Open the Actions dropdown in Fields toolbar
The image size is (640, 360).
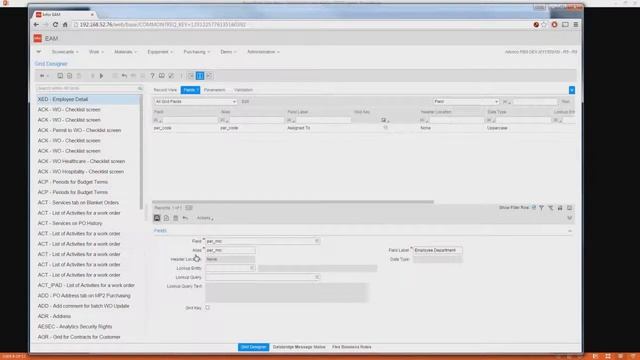205,218
